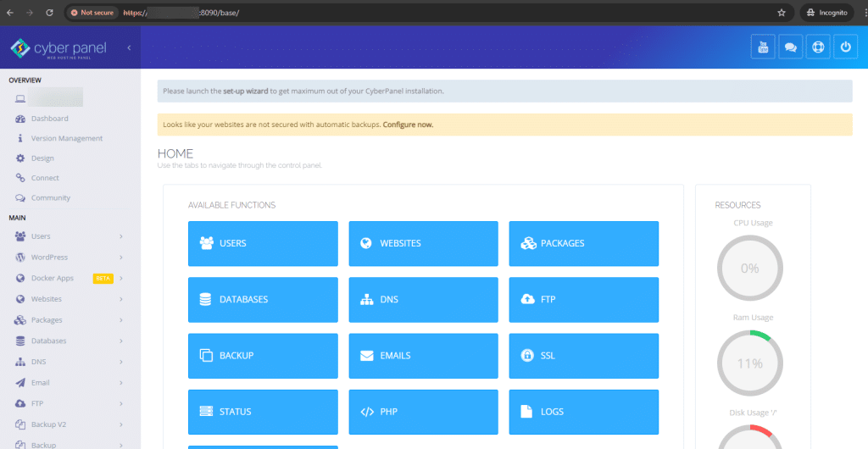This screenshot has height=449, width=868.
Task: Click the YouTube icon in header
Action: click(763, 47)
